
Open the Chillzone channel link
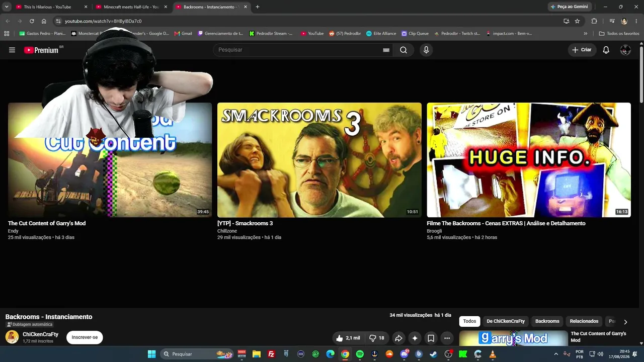coord(227,231)
